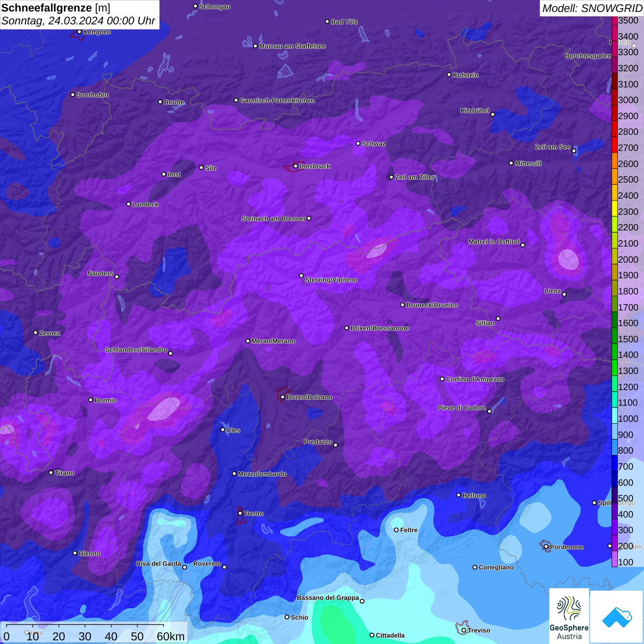Click the Murnau am Staffelsee label
This screenshot has height=644, width=644.
point(293,46)
